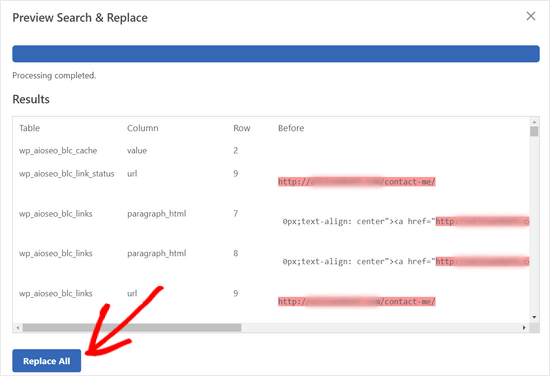The image size is (550, 376).
Task: Click the vertical scrollbar thumb
Action: [x=534, y=132]
